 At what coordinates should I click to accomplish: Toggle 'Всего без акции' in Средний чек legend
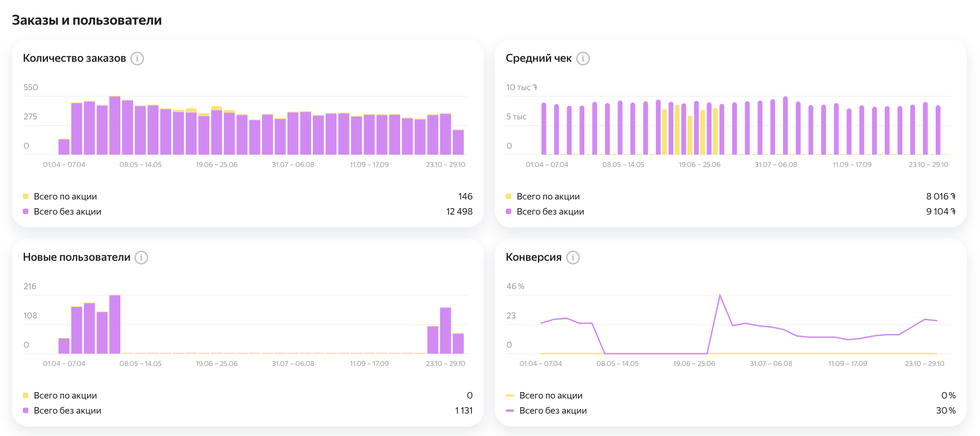coord(550,211)
